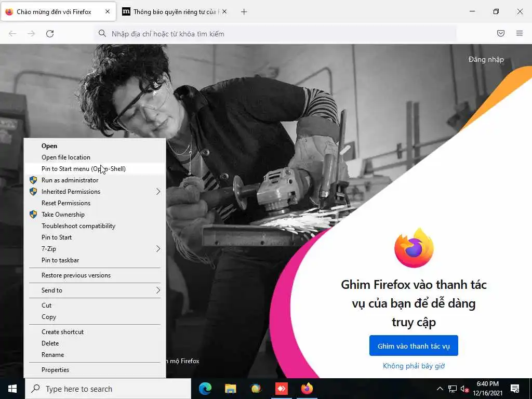
Task: Expand the 7-Zip submenu arrow
Action: tap(158, 249)
